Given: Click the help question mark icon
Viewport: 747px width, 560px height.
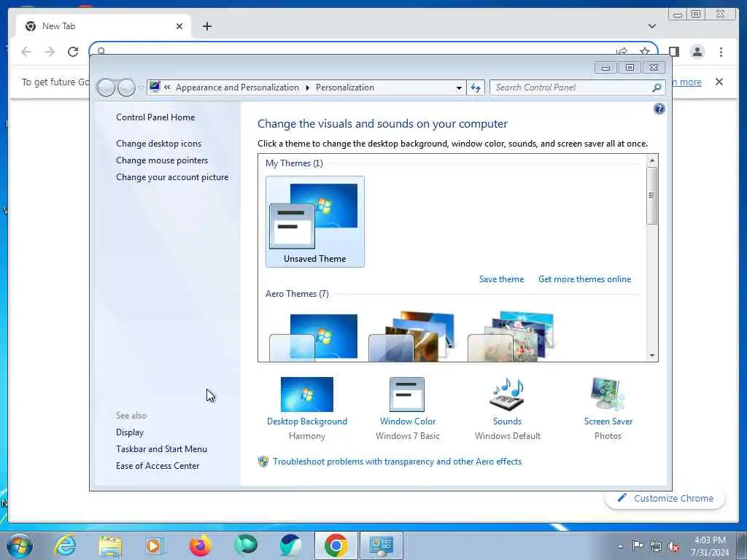Looking at the screenshot, I should (x=659, y=109).
